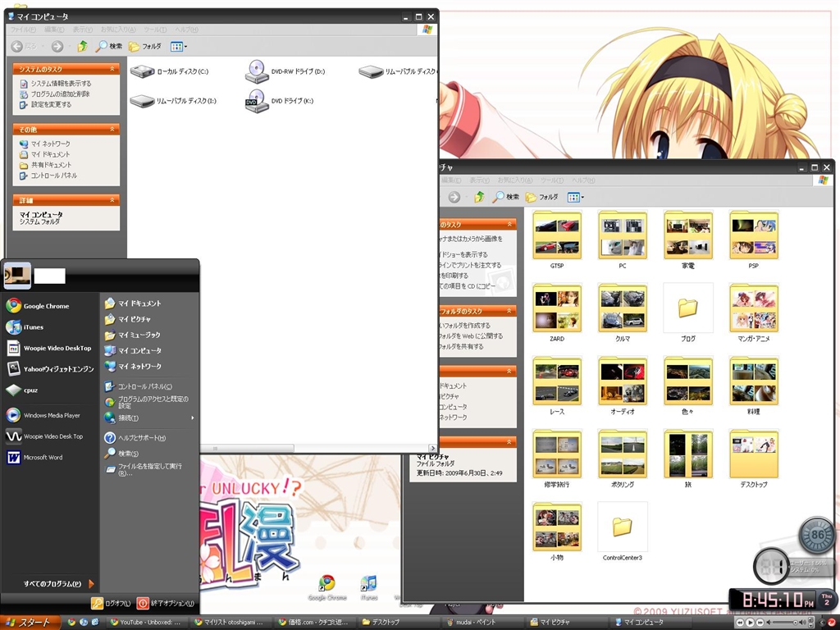Select マイ ミュージック in the Start menu
The image size is (840, 630).
(138, 335)
